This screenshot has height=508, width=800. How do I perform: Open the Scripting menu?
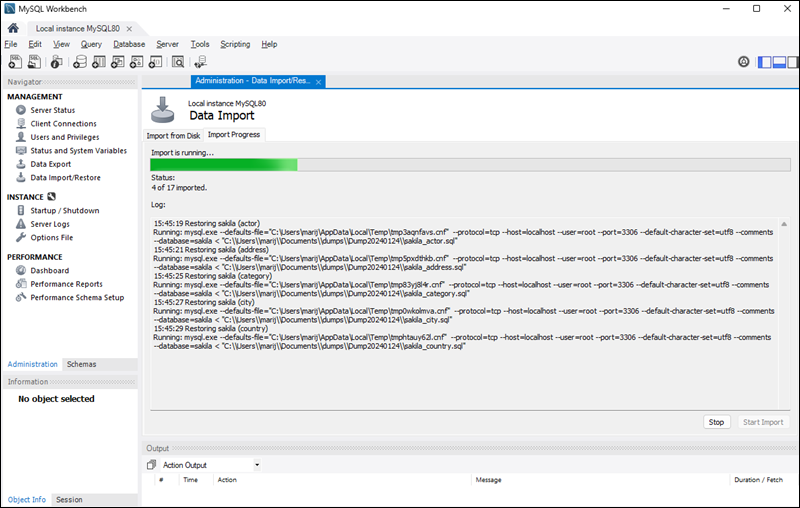pos(235,44)
